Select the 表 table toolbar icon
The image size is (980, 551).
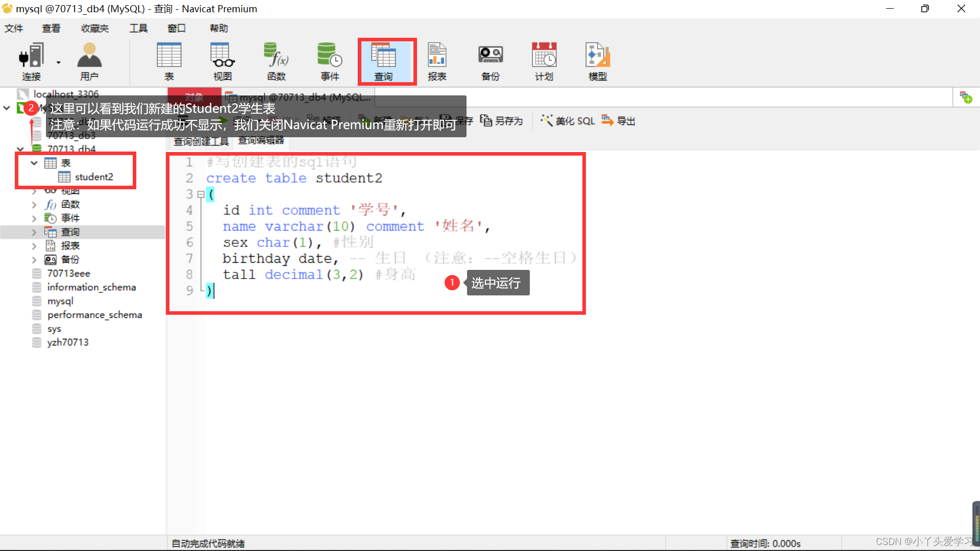tap(169, 62)
